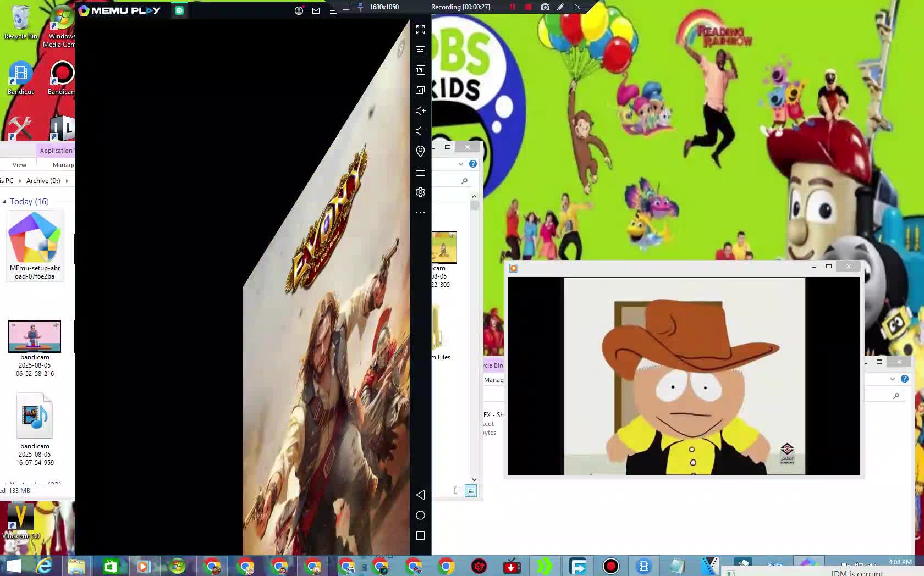Tap the Android recent apps square in MEmu
The image size is (924, 576).
tap(420, 536)
